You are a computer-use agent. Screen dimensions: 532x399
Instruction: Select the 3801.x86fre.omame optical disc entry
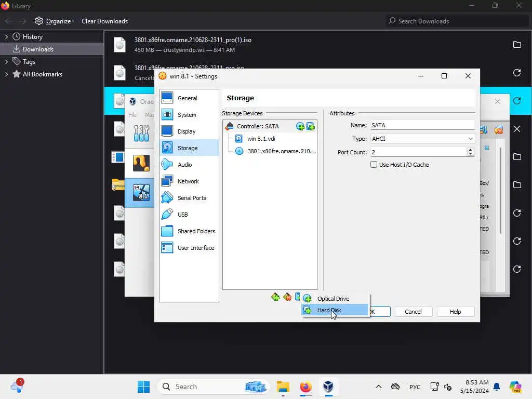[x=275, y=151]
